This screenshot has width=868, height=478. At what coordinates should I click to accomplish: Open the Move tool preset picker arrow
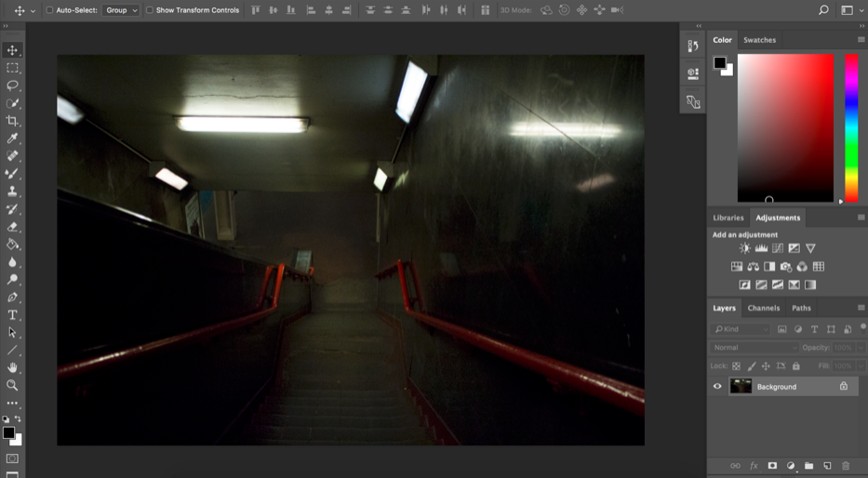[33, 10]
